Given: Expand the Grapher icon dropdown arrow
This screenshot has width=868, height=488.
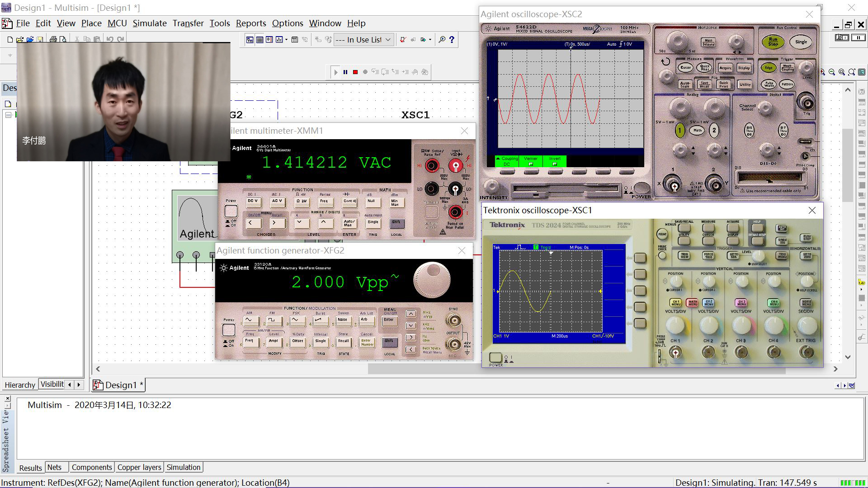Looking at the screenshot, I should coord(286,40).
